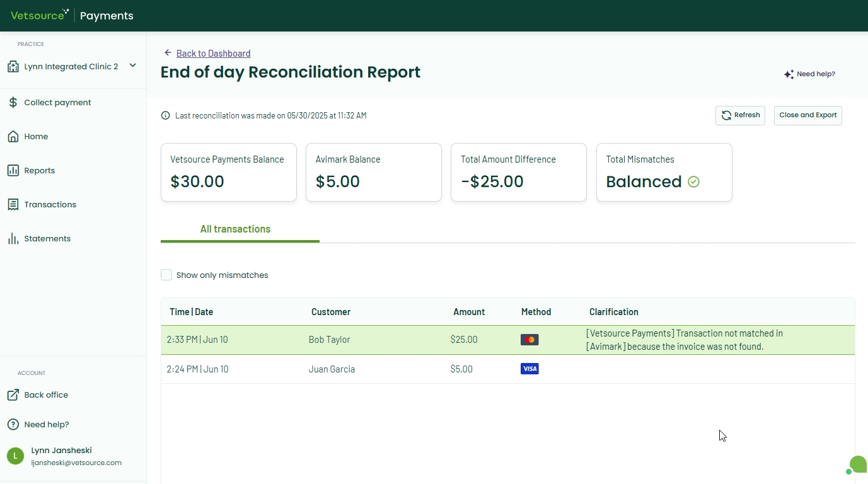
Task: Click the Total Amount Difference card
Action: (519, 173)
